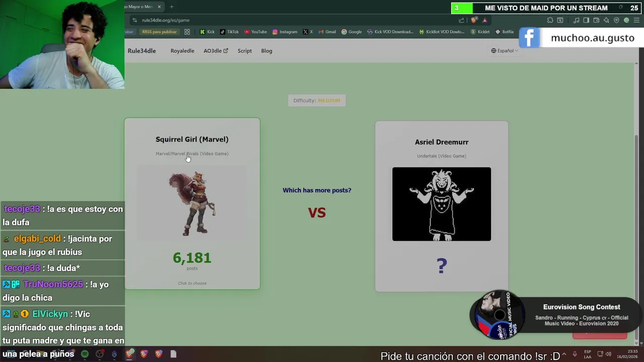
Task: Click the Undertale (Video Game) subtitle
Action: (x=442, y=156)
